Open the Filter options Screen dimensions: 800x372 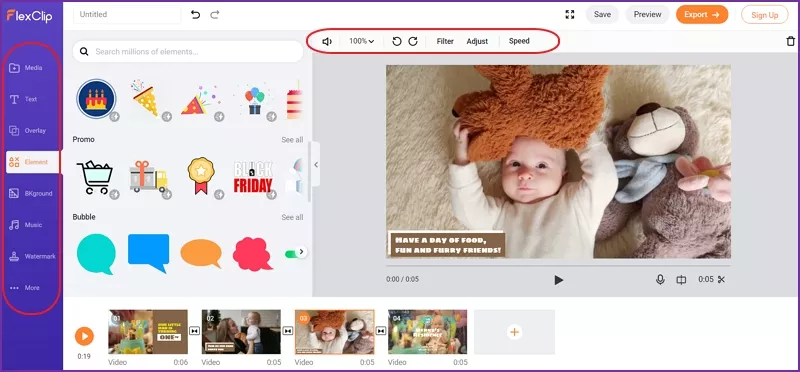445,41
